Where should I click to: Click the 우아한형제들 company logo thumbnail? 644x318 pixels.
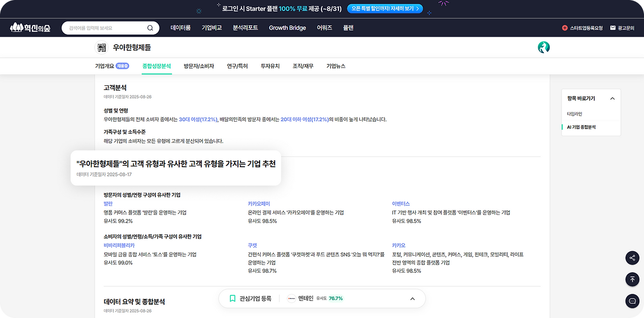coord(102,47)
